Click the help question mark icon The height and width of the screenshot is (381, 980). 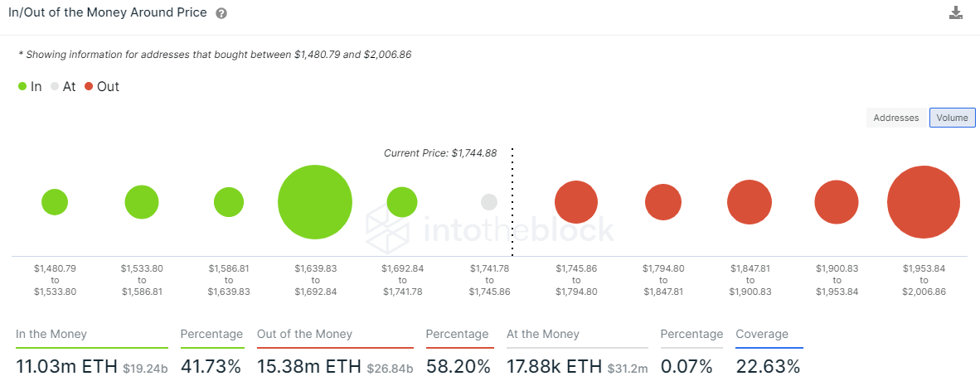point(221,14)
